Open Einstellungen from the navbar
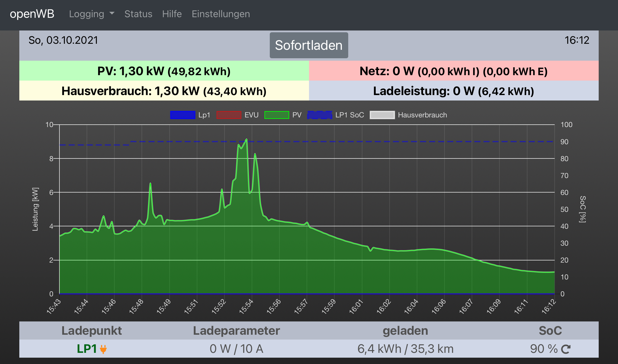 click(221, 14)
